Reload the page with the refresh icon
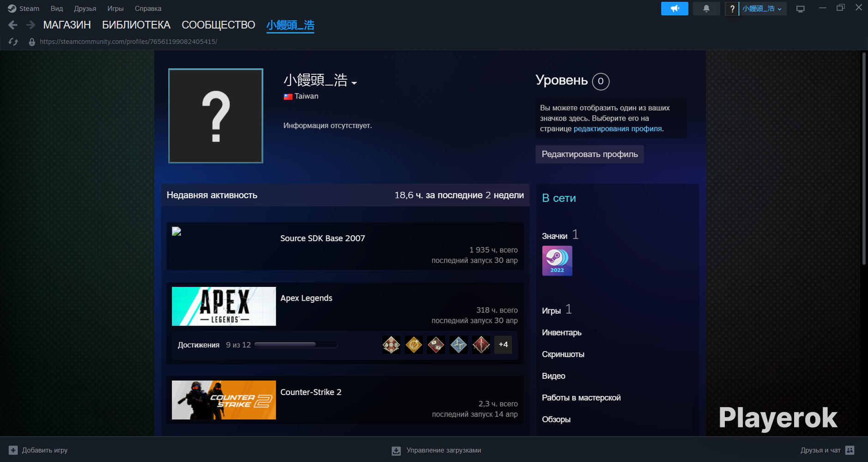Image resolution: width=868 pixels, height=462 pixels. pos(13,42)
